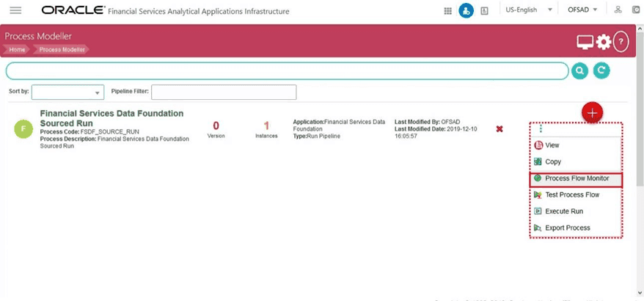The image size is (644, 301).
Task: Open settings gear in Process Modeller banner
Action: pyautogui.click(x=604, y=42)
